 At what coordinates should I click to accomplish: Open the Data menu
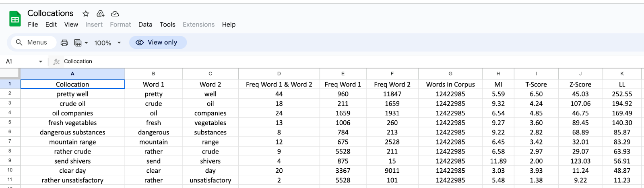pyautogui.click(x=145, y=25)
